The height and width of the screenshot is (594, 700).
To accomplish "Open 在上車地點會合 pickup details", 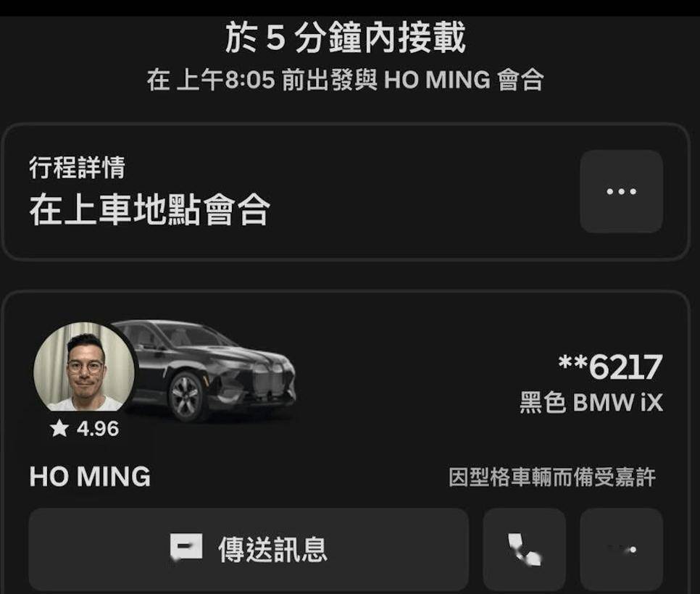I will [149, 210].
